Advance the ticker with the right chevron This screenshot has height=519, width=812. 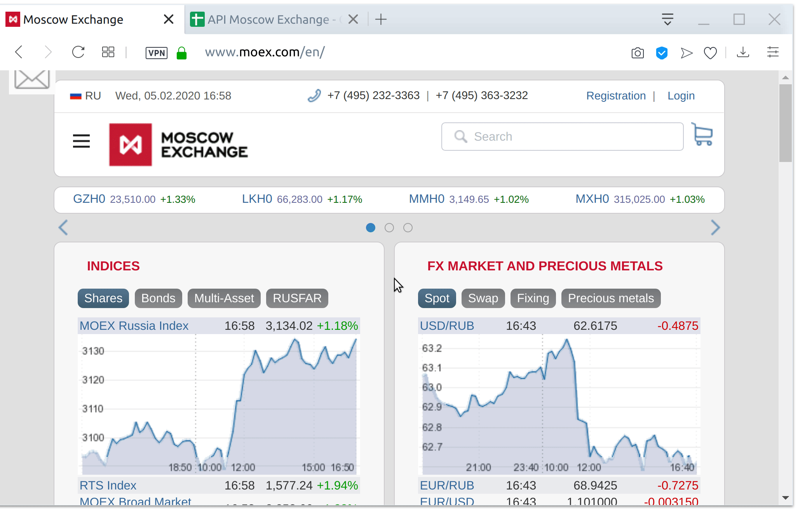pos(715,228)
